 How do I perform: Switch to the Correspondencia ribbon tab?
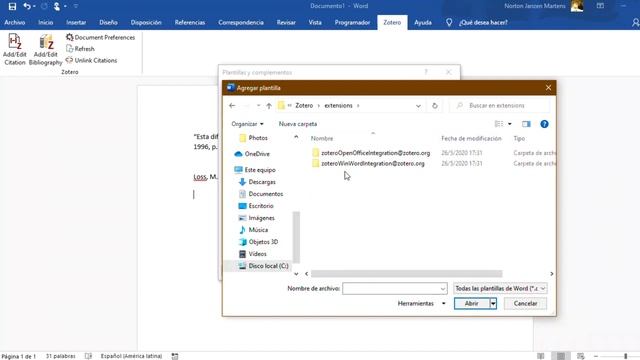point(241,22)
